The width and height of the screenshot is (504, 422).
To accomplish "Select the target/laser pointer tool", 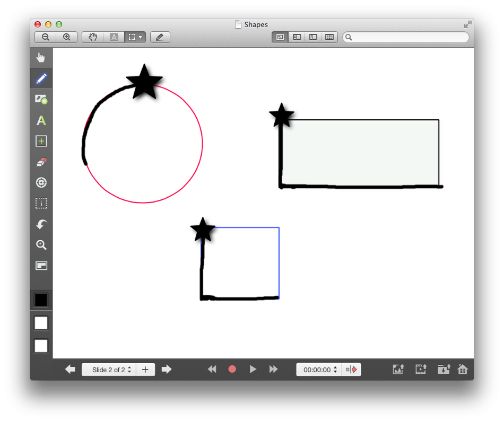I will [41, 182].
